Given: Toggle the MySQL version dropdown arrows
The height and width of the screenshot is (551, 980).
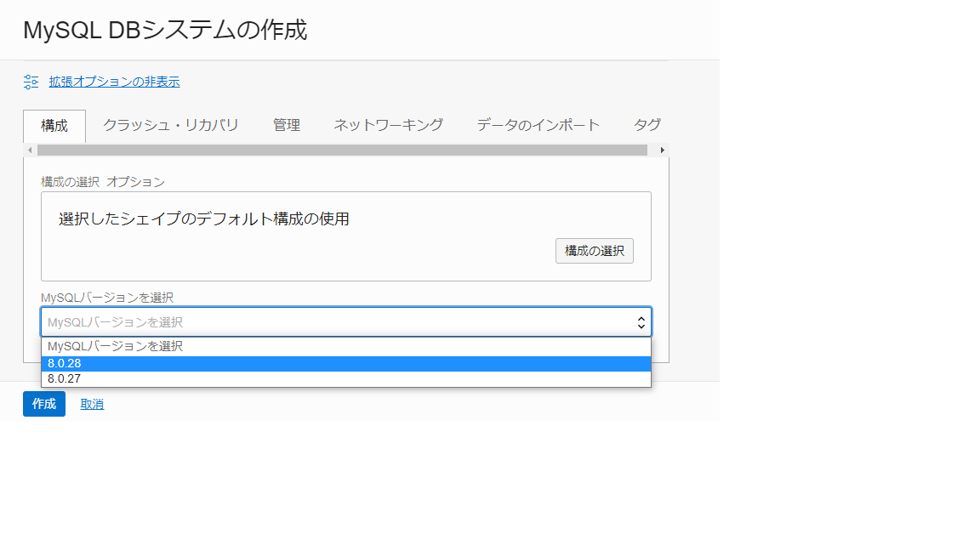Looking at the screenshot, I should tap(641, 322).
